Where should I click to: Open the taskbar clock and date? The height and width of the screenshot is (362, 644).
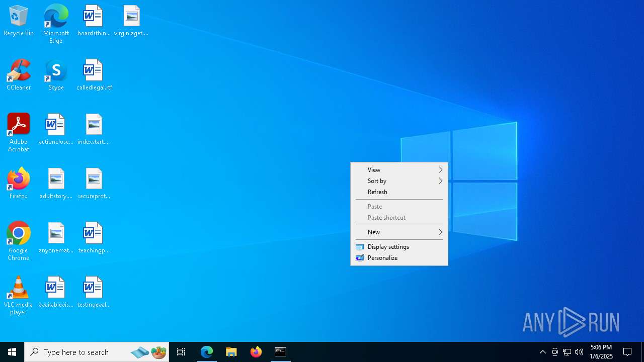pos(601,352)
